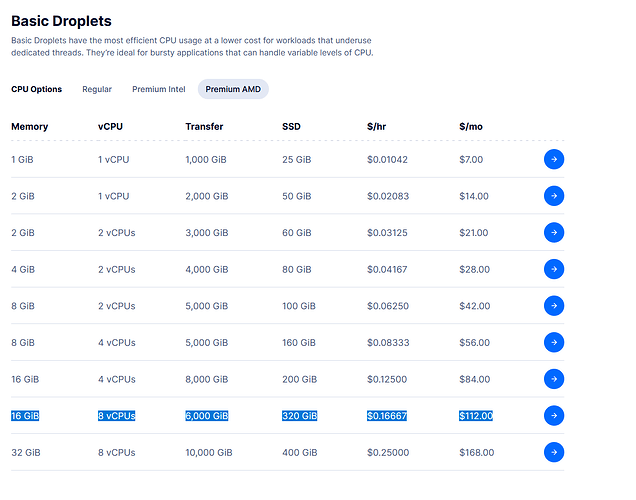Select the arrow icon for the $28.00 plan
Image resolution: width=636 pixels, height=500 pixels.
tap(554, 269)
